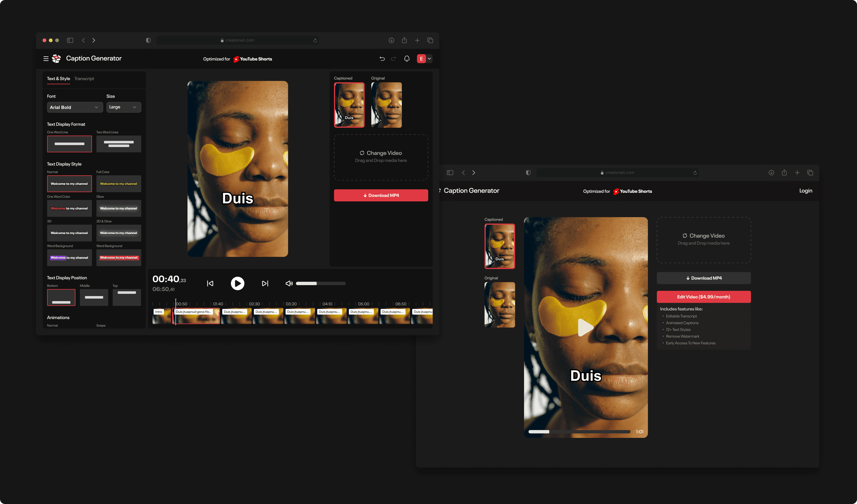Select the Original video thumbnail in the editor
Viewport: 857px width, 504px height.
tap(386, 105)
